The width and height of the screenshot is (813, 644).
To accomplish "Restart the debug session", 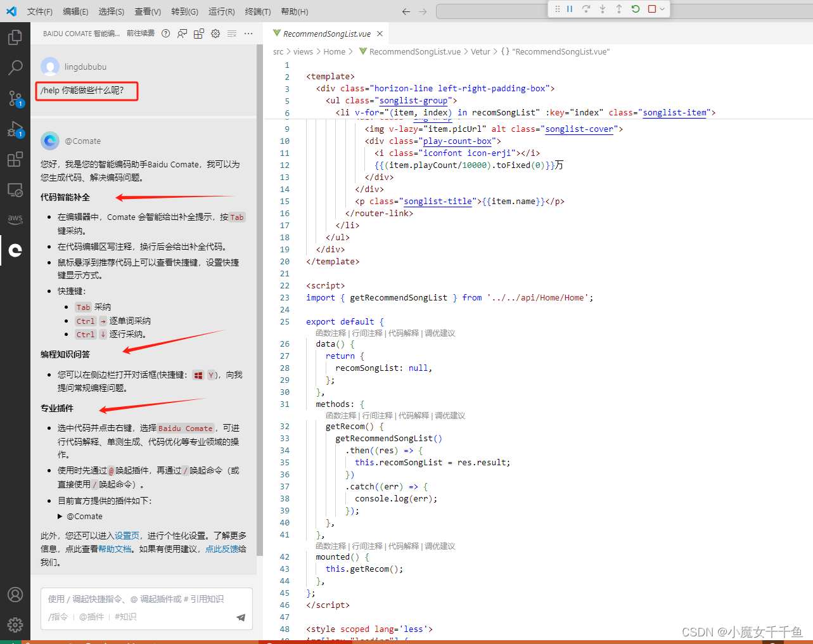I will click(x=636, y=9).
